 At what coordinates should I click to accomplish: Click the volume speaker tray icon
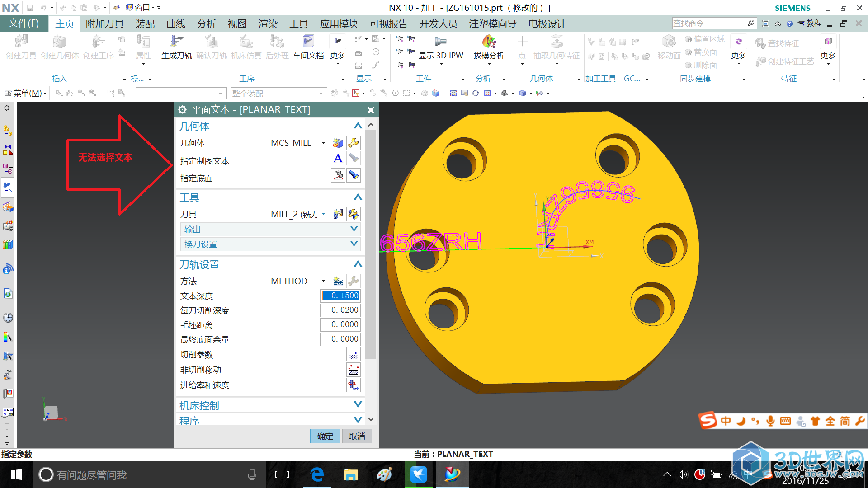click(682, 474)
